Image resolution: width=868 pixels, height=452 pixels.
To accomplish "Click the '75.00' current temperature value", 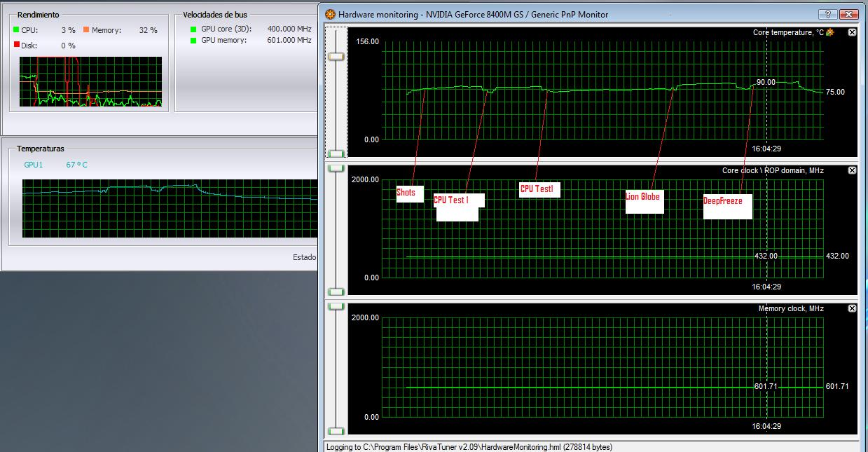I will pyautogui.click(x=836, y=92).
